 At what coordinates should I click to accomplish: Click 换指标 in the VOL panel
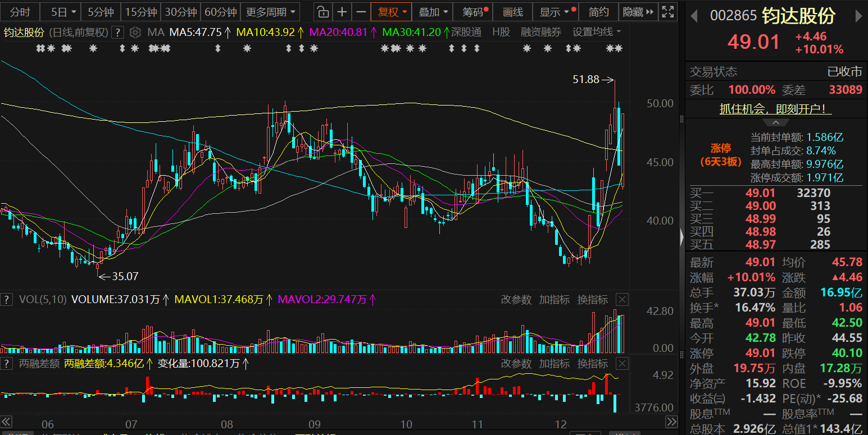click(x=593, y=300)
